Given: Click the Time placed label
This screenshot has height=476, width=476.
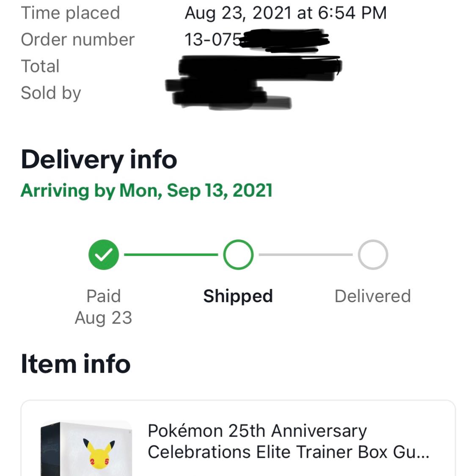Looking at the screenshot, I should point(71,13).
